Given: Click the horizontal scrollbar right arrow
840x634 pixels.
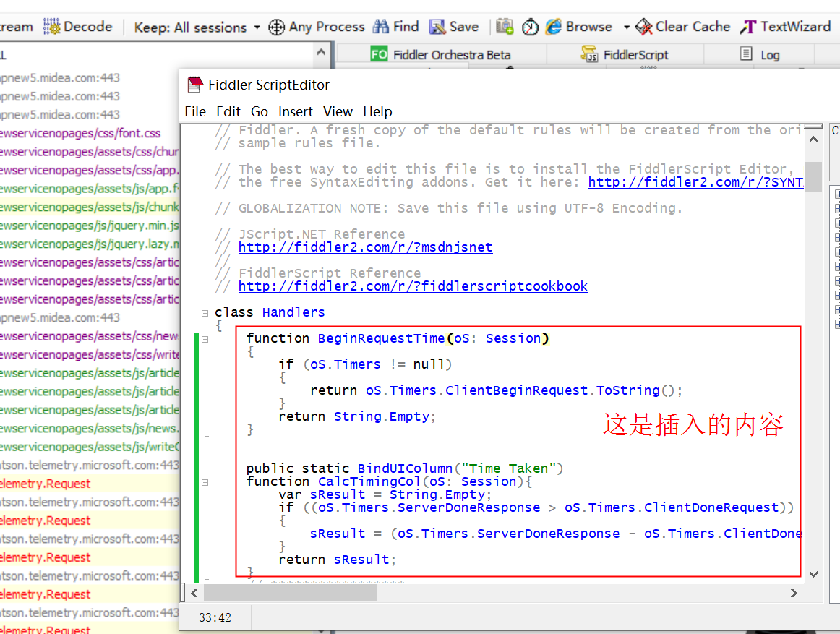Looking at the screenshot, I should tap(794, 593).
